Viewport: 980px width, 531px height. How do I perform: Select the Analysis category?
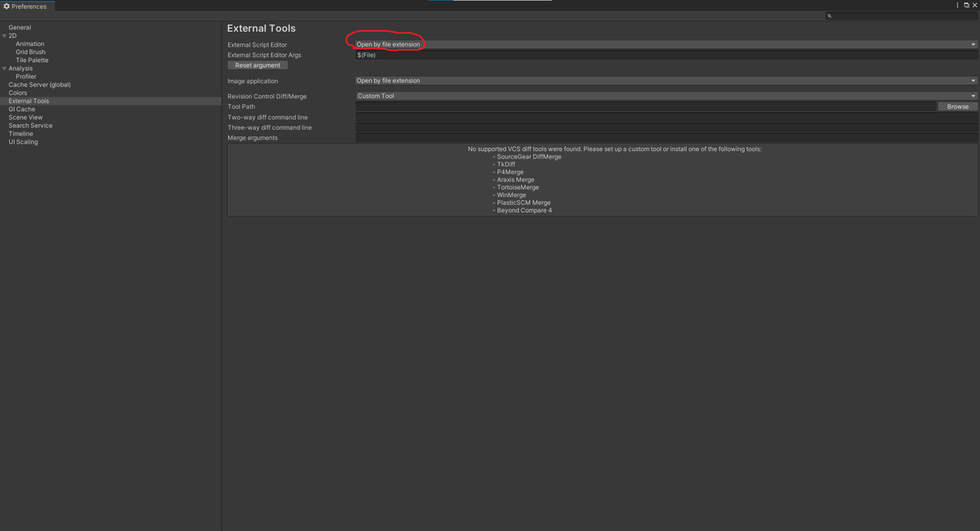[x=20, y=69]
